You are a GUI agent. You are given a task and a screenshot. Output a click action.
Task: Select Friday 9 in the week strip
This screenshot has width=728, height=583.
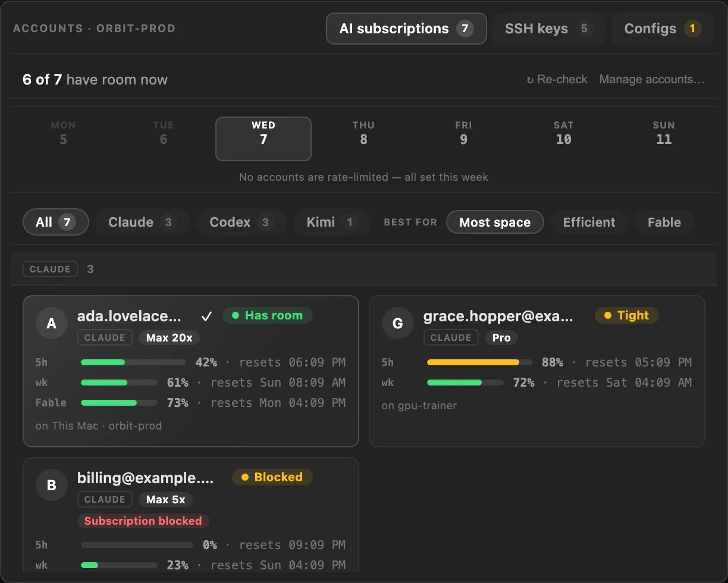pyautogui.click(x=463, y=139)
